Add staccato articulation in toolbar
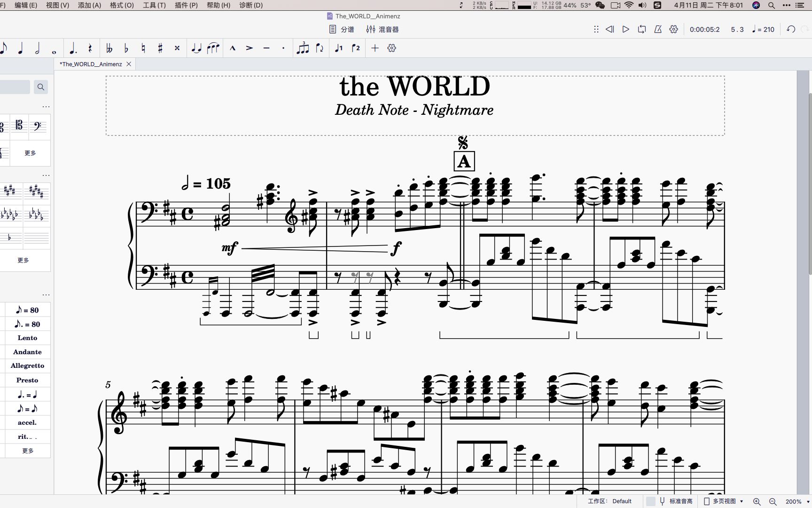812x508 pixels. [x=283, y=48]
